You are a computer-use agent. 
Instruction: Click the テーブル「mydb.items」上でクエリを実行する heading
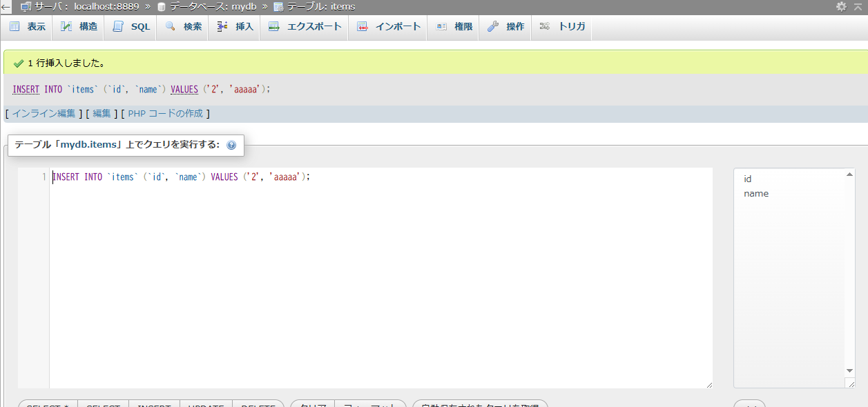(x=117, y=145)
